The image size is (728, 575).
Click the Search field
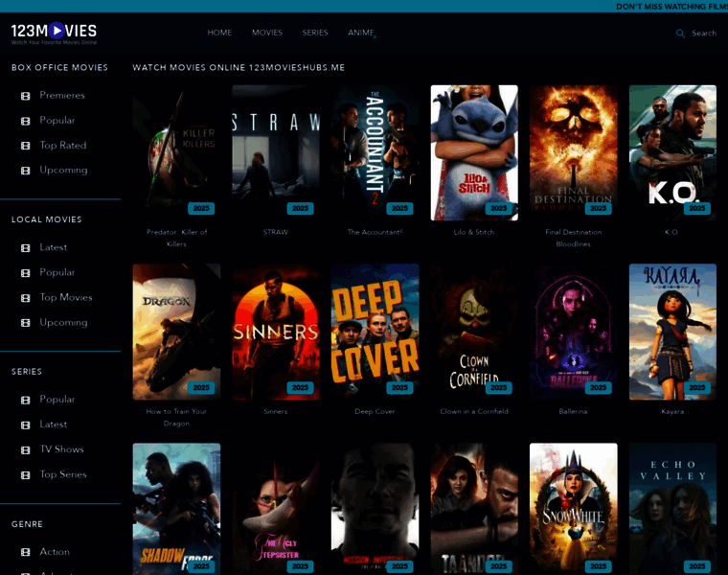[704, 33]
